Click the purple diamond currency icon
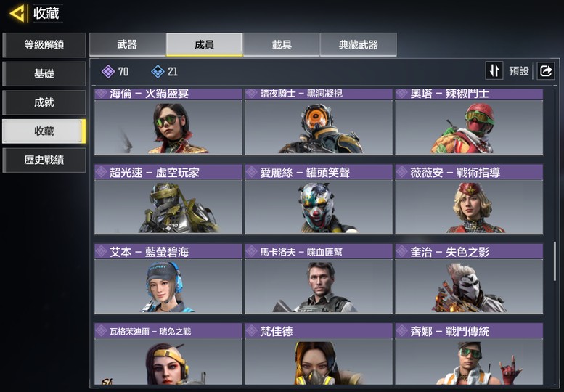Image resolution: width=564 pixels, height=392 pixels. click(108, 72)
